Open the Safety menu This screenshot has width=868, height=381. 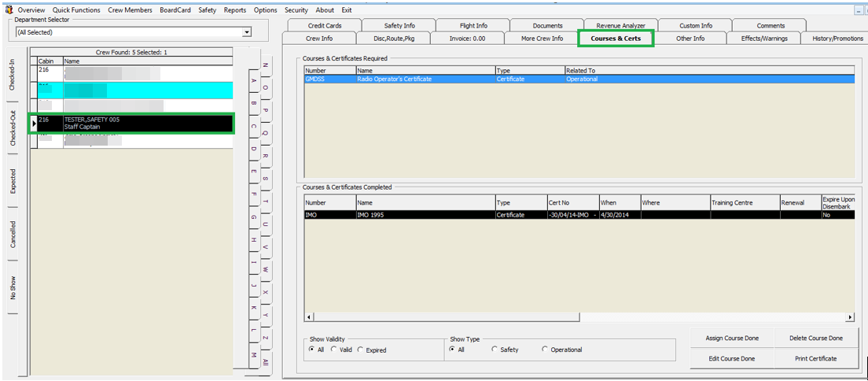207,10
